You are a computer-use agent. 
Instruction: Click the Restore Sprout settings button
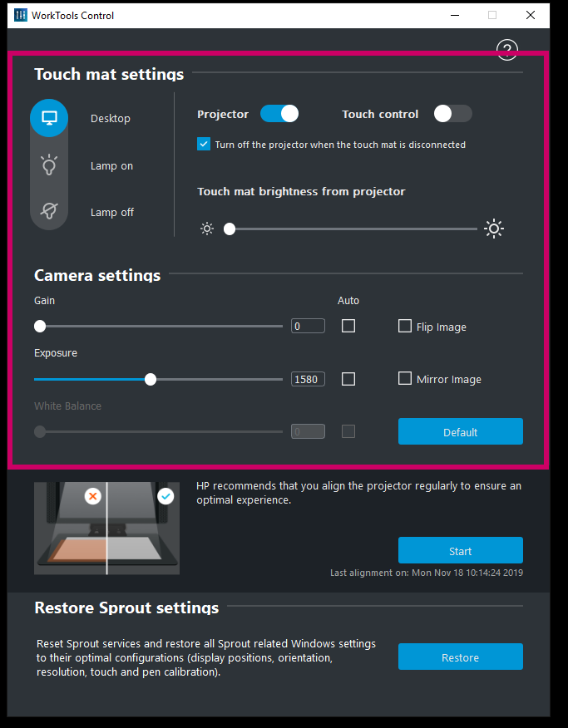(x=460, y=657)
